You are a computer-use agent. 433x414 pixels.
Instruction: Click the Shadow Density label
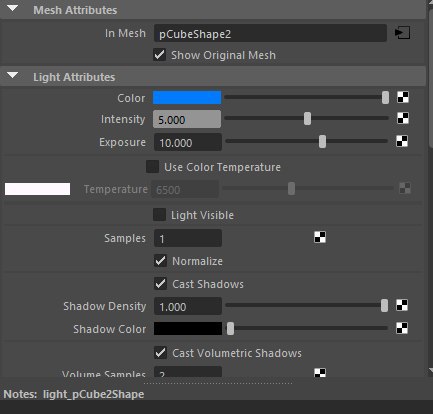coord(105,306)
